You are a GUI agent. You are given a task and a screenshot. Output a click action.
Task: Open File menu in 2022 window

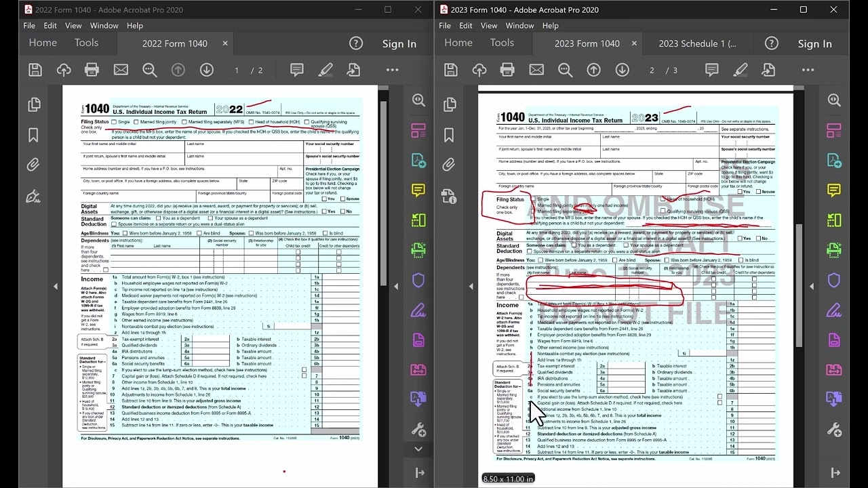coord(29,25)
